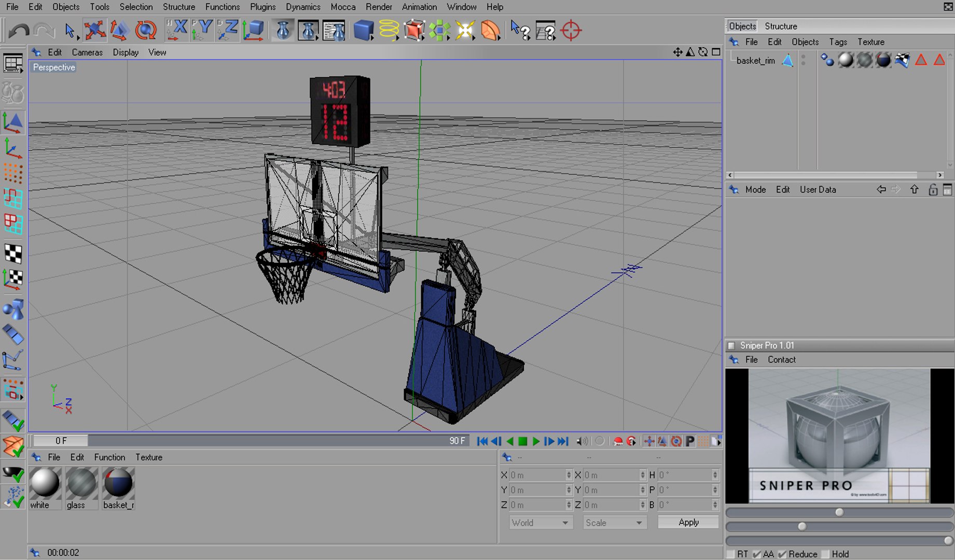Screen dimensions: 955x560
Task: Switch to Polygons mode
Action: [x=13, y=224]
